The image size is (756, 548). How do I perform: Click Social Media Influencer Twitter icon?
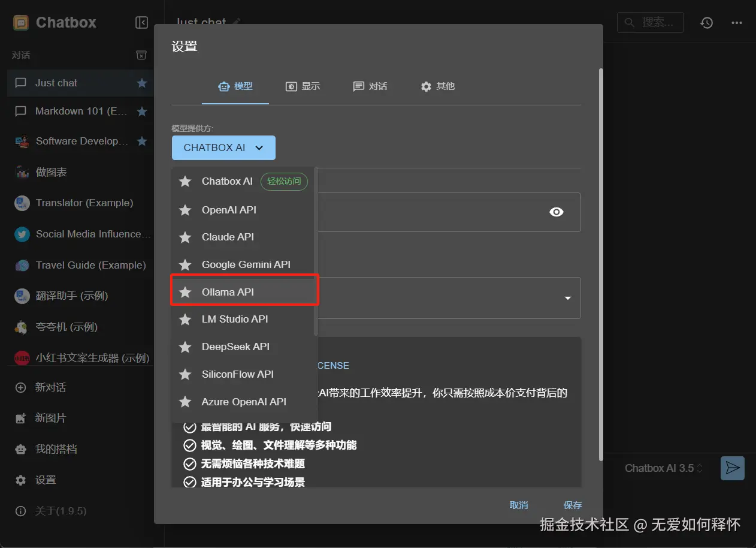22,234
